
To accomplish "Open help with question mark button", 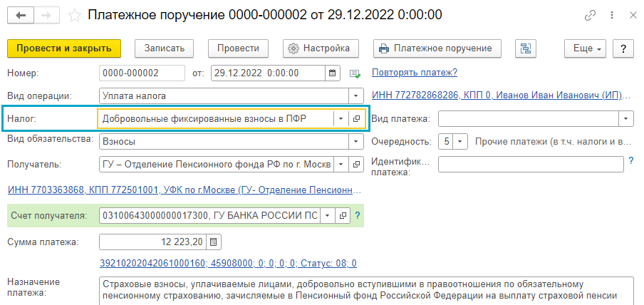I will click(623, 48).
